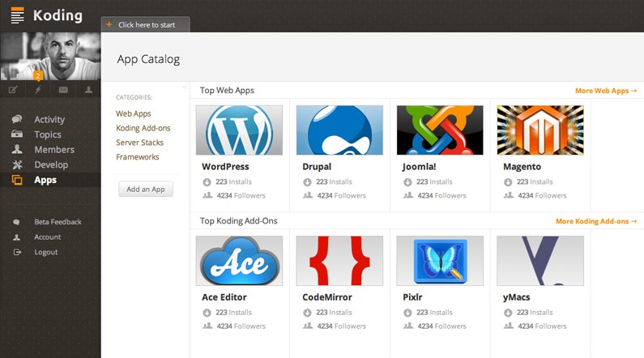Click the Add an App button

[145, 190]
